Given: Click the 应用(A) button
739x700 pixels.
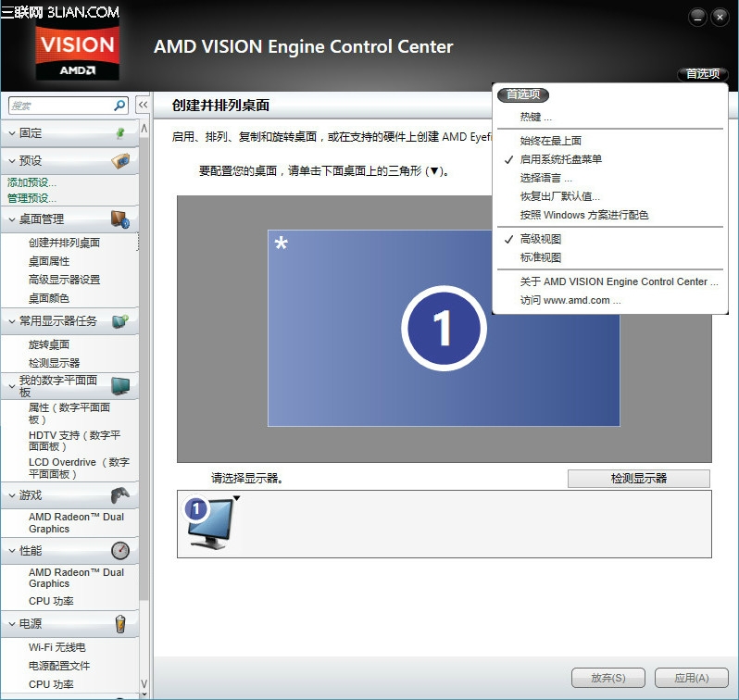Looking at the screenshot, I should 692,678.
